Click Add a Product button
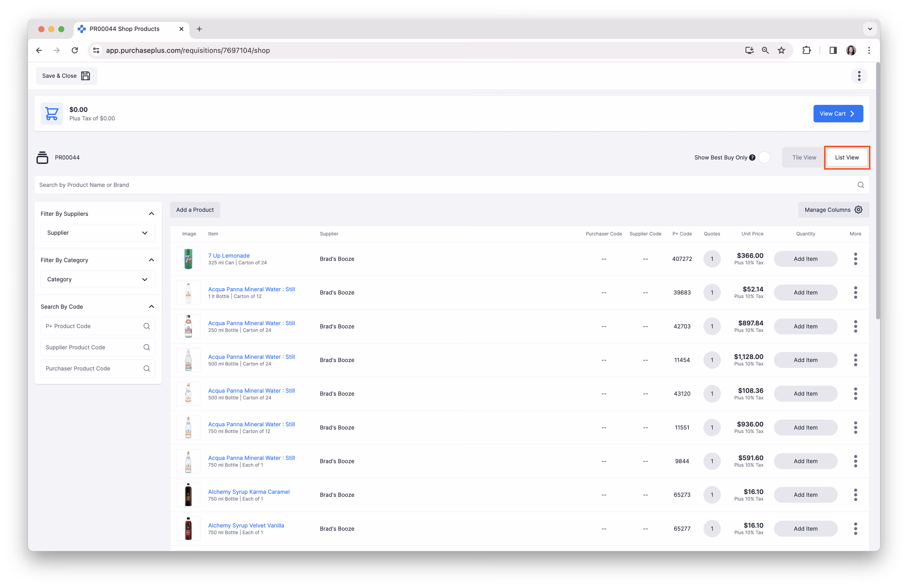This screenshot has width=908, height=588. [195, 210]
